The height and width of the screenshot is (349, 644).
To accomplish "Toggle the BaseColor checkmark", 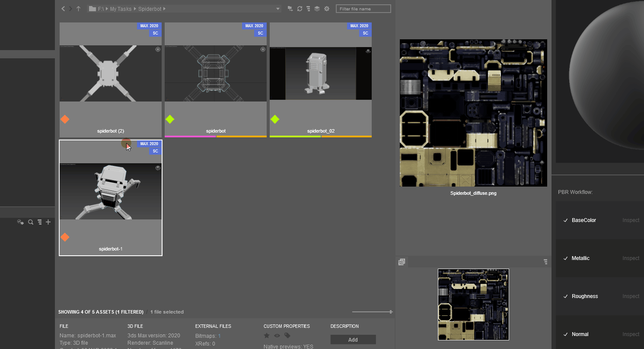I will click(x=565, y=220).
